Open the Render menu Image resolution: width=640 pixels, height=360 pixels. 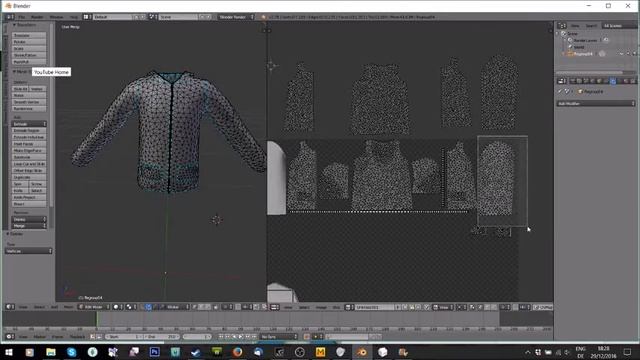[x=37, y=17]
